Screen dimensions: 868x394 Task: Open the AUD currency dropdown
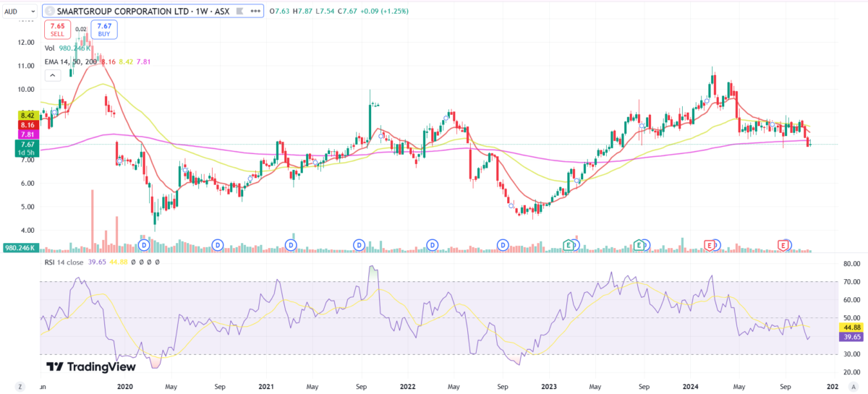[20, 12]
